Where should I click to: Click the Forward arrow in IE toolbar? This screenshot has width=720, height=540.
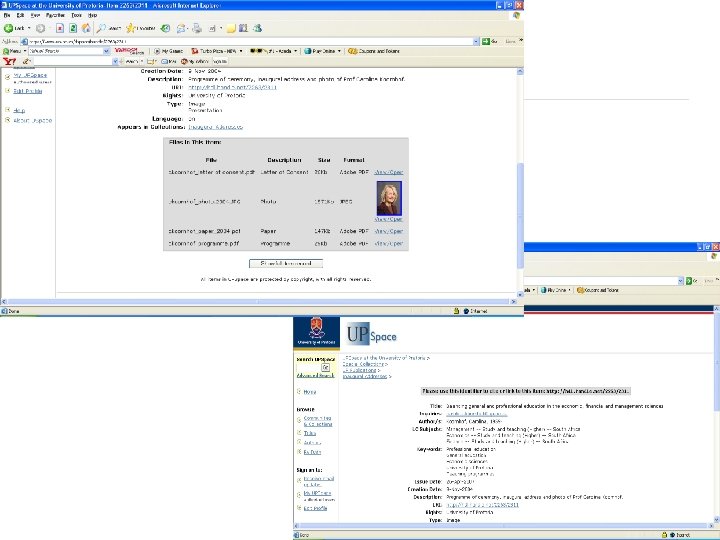coord(40,28)
